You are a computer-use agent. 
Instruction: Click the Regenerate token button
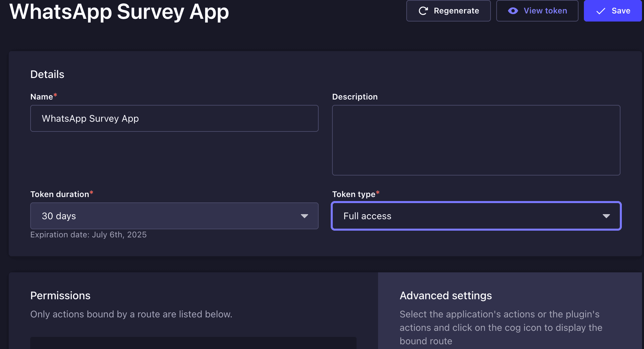(448, 11)
